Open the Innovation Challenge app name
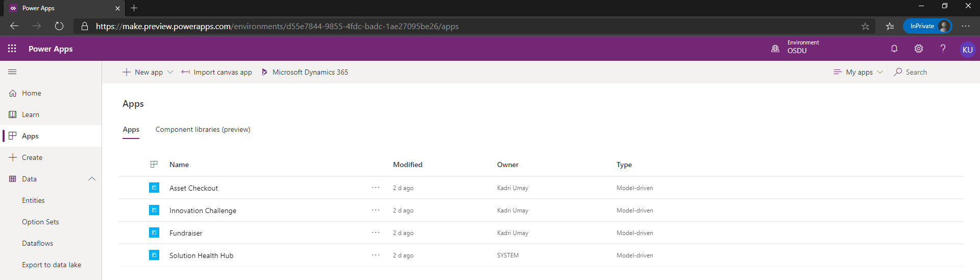Image resolution: width=980 pixels, height=280 pixels. [203, 211]
